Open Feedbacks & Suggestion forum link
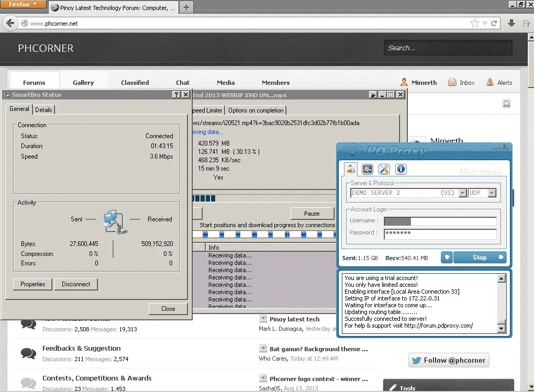The height and width of the screenshot is (392, 534). [81, 348]
